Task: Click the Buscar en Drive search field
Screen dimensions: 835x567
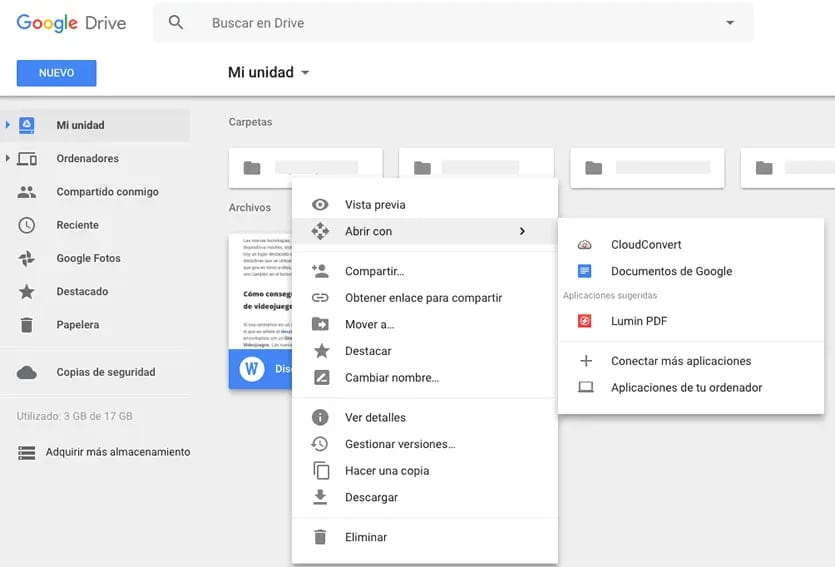Action: pyautogui.click(x=453, y=23)
